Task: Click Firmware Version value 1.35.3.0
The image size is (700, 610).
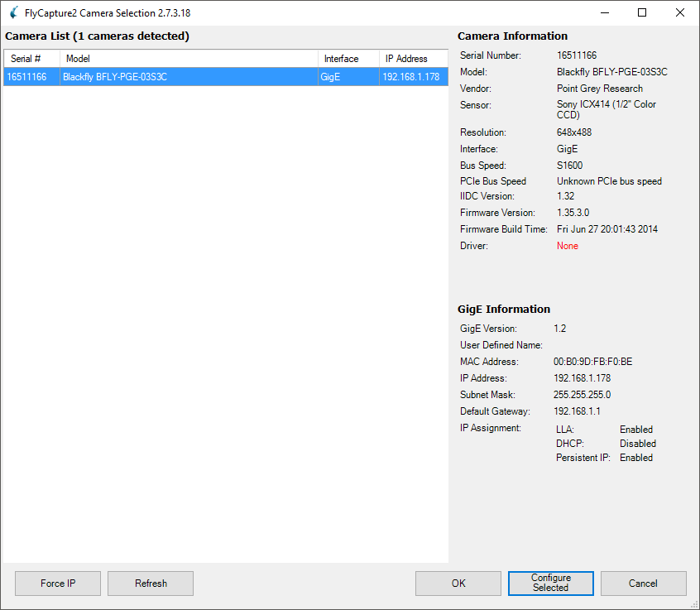Action: click(573, 213)
